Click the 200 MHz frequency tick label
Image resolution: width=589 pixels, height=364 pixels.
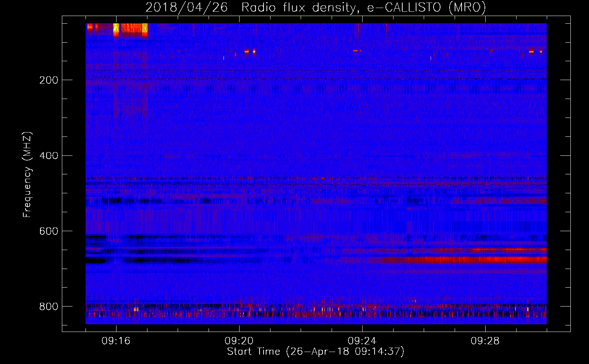point(49,80)
